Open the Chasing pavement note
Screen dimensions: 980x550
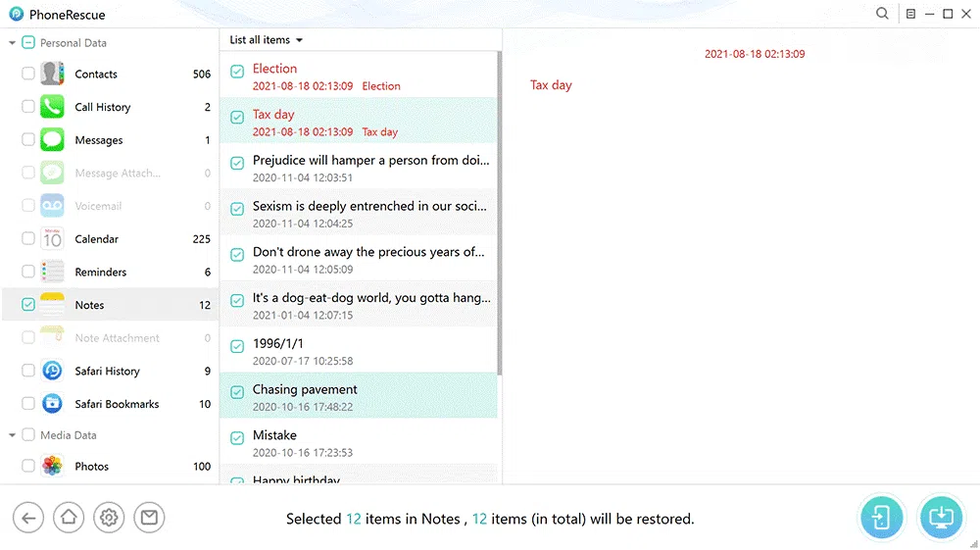305,390
